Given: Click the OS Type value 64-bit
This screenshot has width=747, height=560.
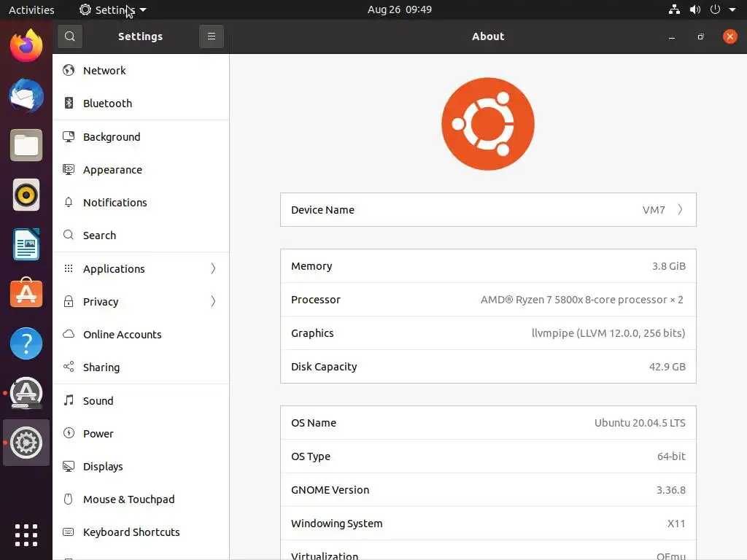Looking at the screenshot, I should click(671, 456).
